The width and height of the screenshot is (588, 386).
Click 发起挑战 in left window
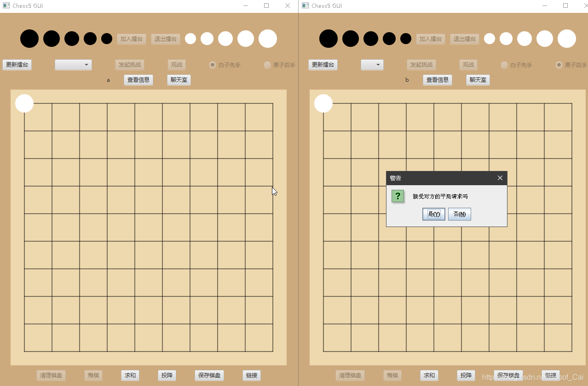click(130, 65)
